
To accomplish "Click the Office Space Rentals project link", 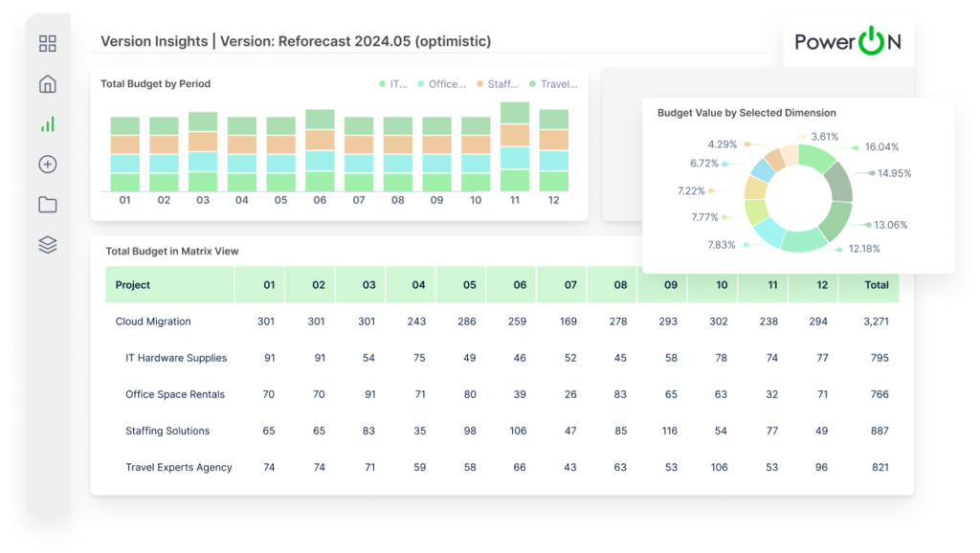I will click(176, 394).
